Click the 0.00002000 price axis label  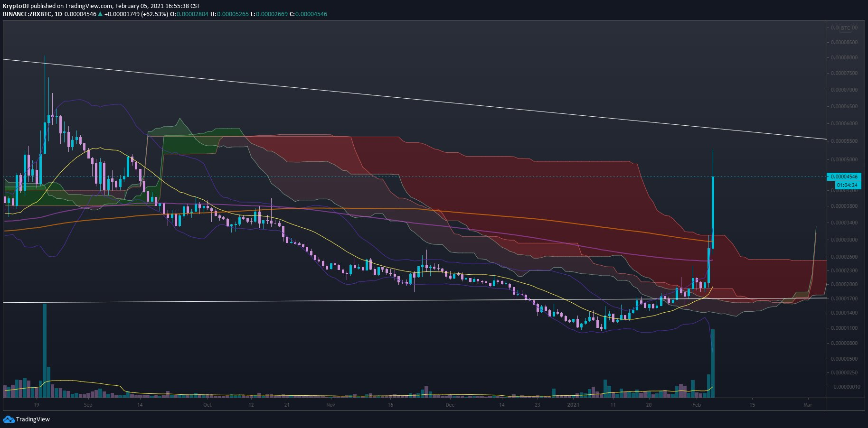(x=844, y=284)
